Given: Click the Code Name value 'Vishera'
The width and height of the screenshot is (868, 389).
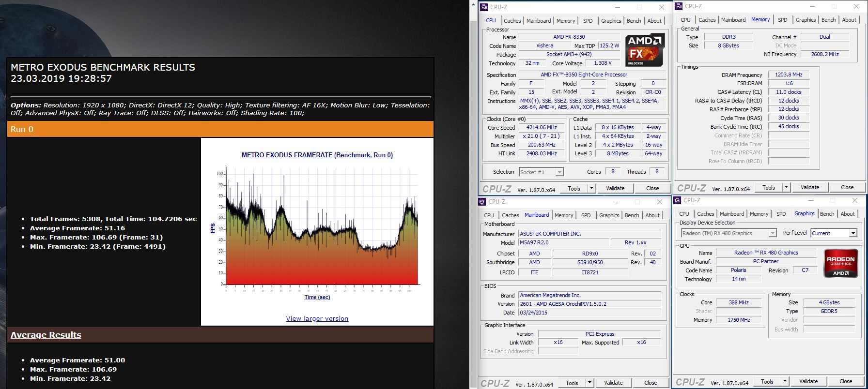Looking at the screenshot, I should pos(545,45).
